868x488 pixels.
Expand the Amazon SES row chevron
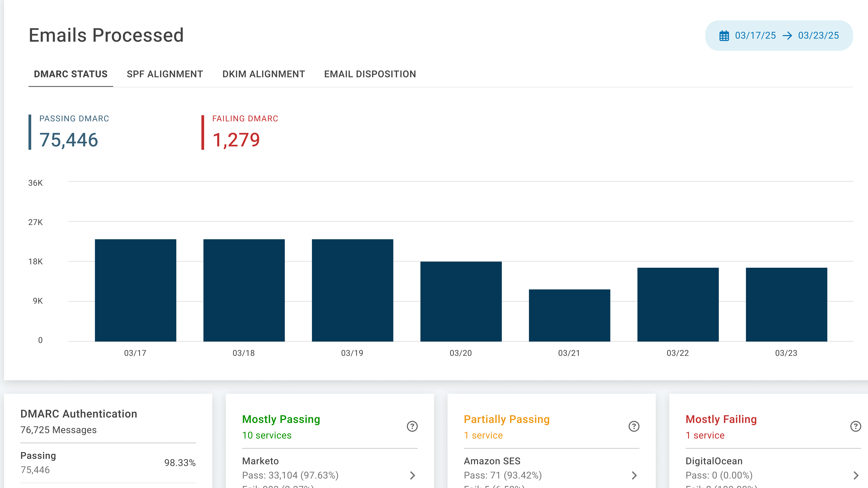click(x=634, y=475)
